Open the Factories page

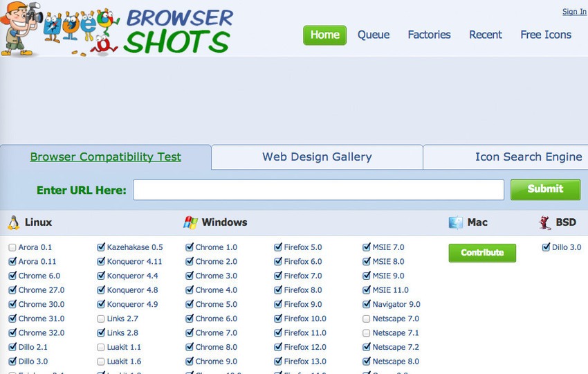click(430, 35)
